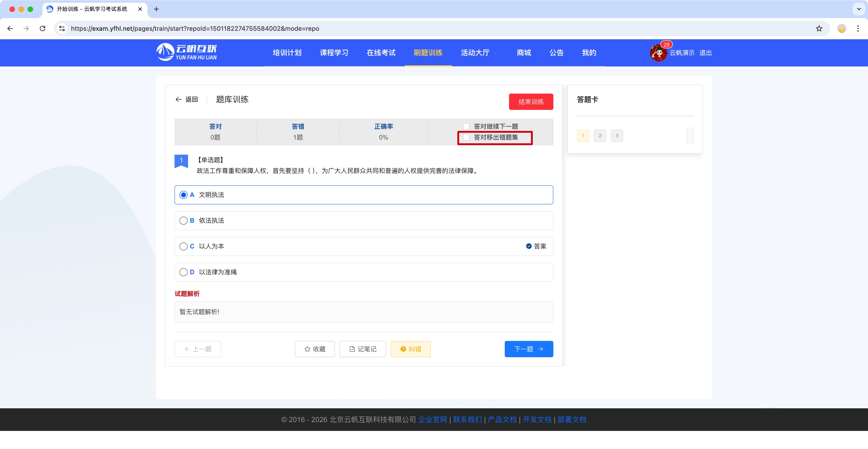Switch to the 在线考试 menu item
This screenshot has height=449, width=868.
[381, 53]
